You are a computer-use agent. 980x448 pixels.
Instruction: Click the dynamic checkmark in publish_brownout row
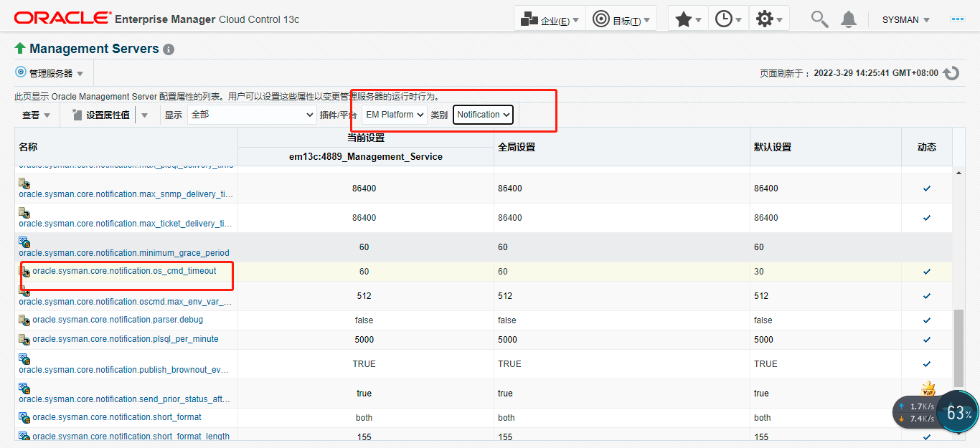927,364
